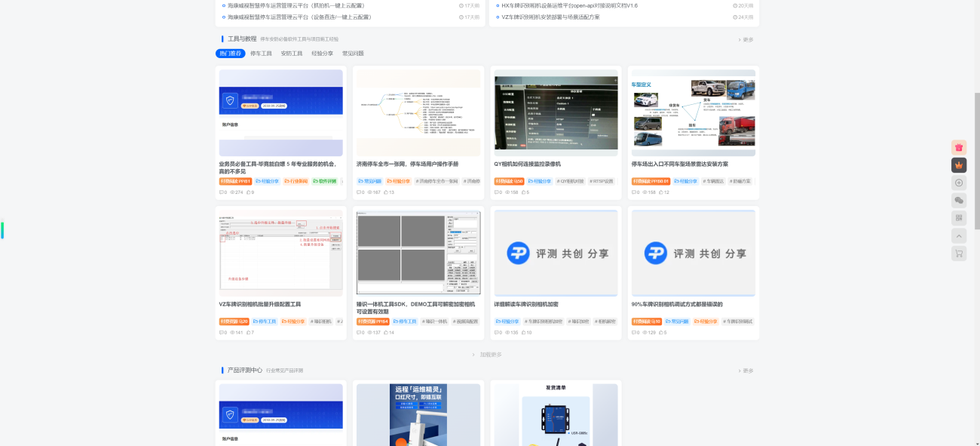Click the back-to-top arrow icon
The width and height of the screenshot is (980, 446).
click(959, 236)
